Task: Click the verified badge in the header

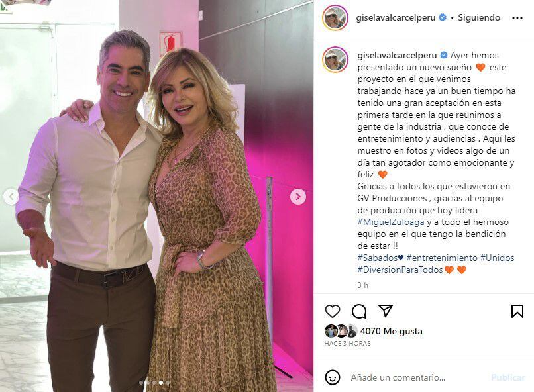Action: pos(443,17)
